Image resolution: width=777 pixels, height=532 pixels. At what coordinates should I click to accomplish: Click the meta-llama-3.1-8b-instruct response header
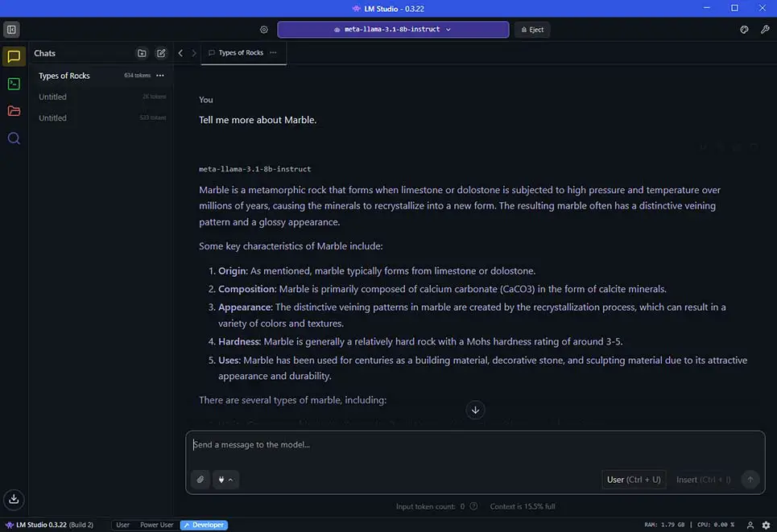(254, 169)
